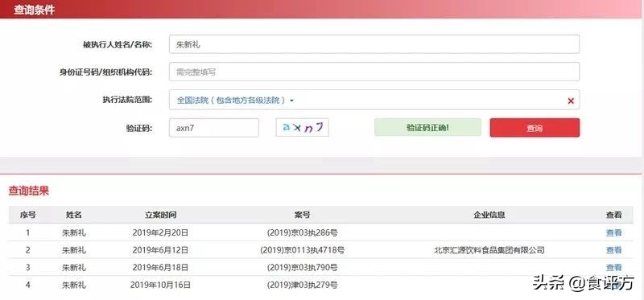
Task: Refresh the captcha image axn7
Action: coord(303,128)
